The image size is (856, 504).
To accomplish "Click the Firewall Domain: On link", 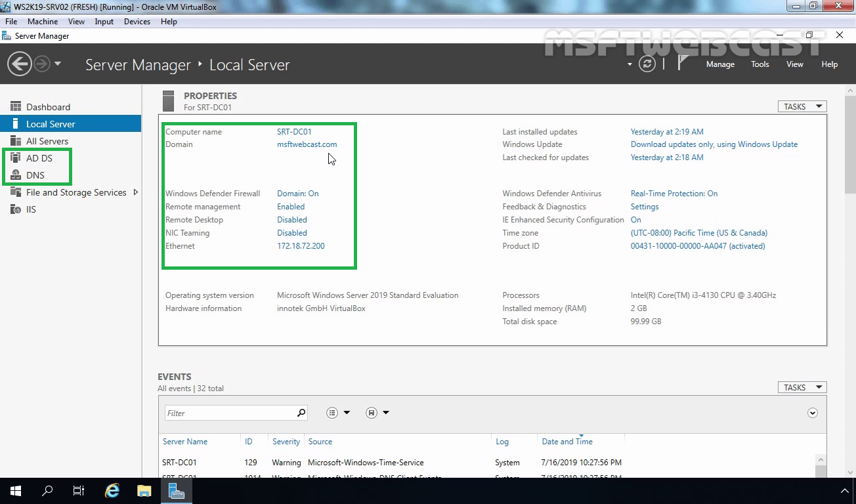I will tap(298, 194).
